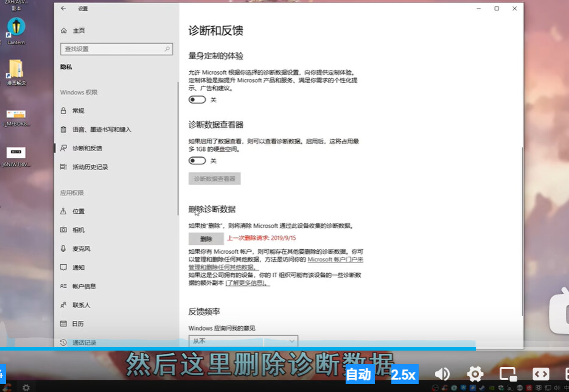The width and height of the screenshot is (569, 392).
Task: Click the network icon in the tray
Action: tap(548, 388)
